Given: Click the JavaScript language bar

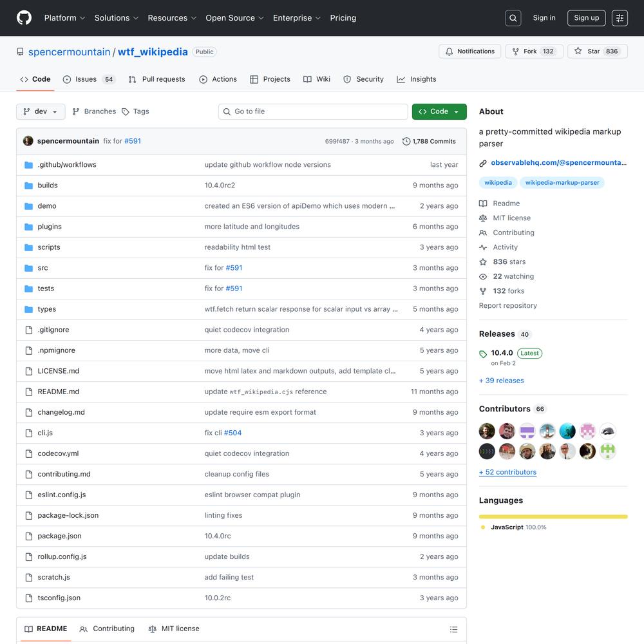Looking at the screenshot, I should point(553,516).
